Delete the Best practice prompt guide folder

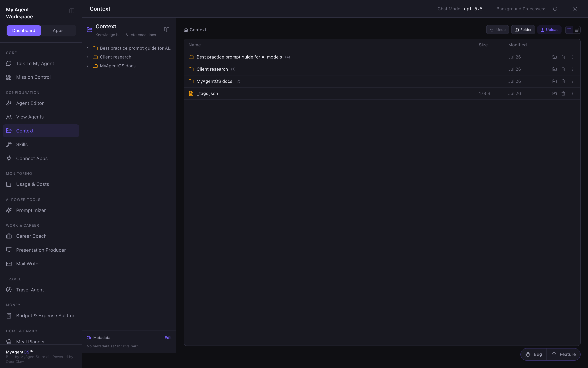pos(563,57)
